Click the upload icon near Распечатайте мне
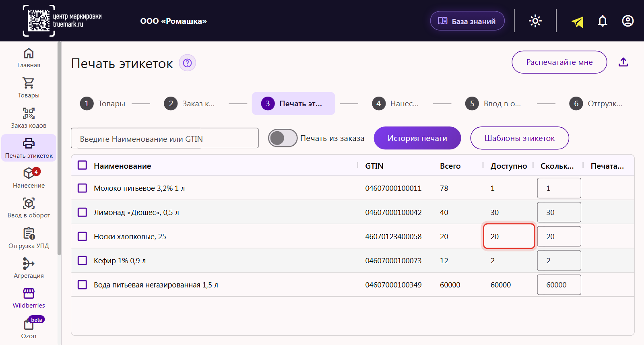Screen dimensions: 644x345 (x=623, y=62)
